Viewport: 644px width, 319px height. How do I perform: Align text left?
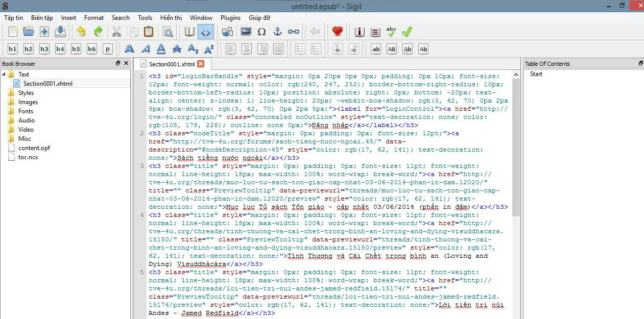tap(231, 49)
